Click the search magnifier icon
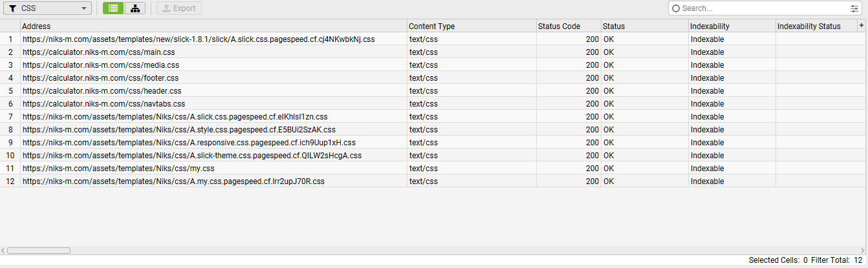Screen dimensions: 868x268 pos(677,8)
